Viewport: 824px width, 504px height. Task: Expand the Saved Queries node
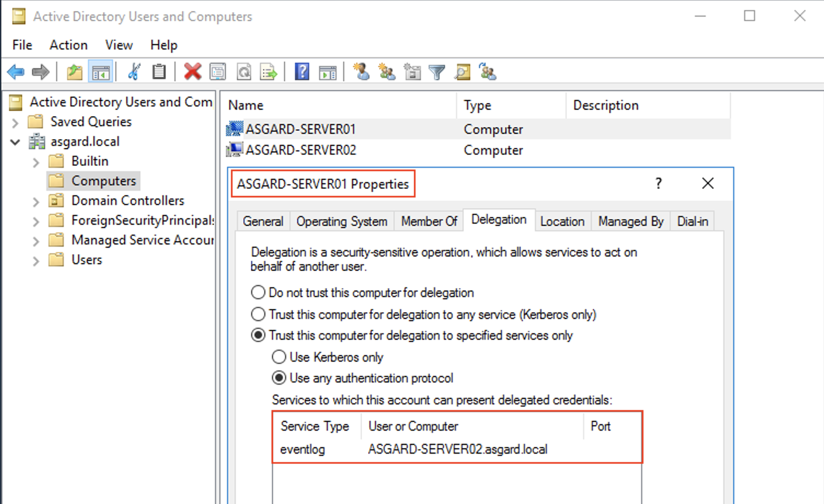click(x=15, y=122)
